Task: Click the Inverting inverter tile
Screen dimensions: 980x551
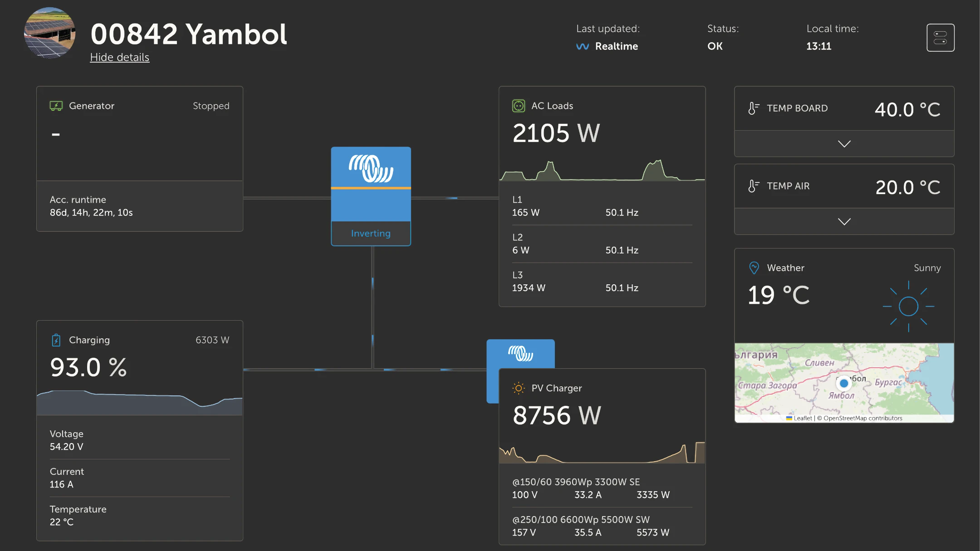Action: tap(371, 196)
